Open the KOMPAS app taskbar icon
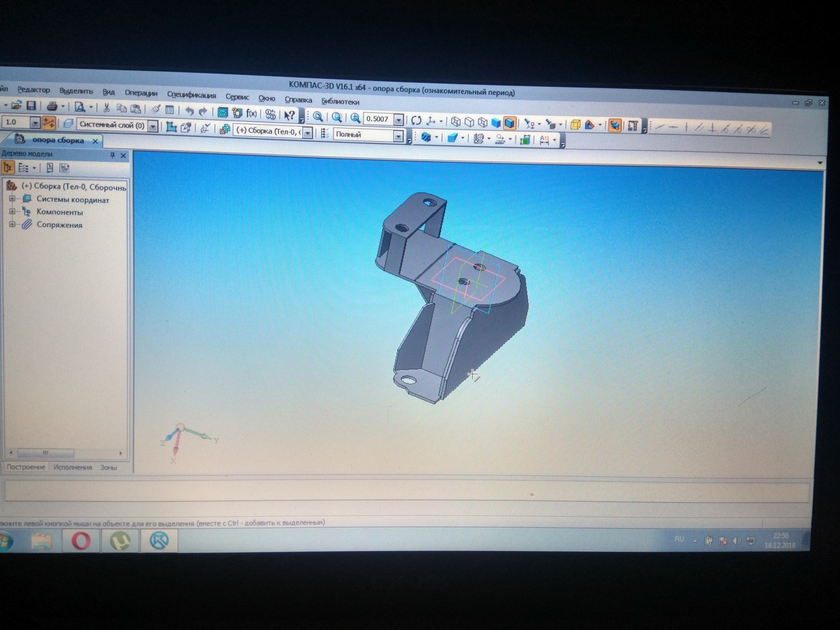840x630 pixels. pyautogui.click(x=159, y=541)
